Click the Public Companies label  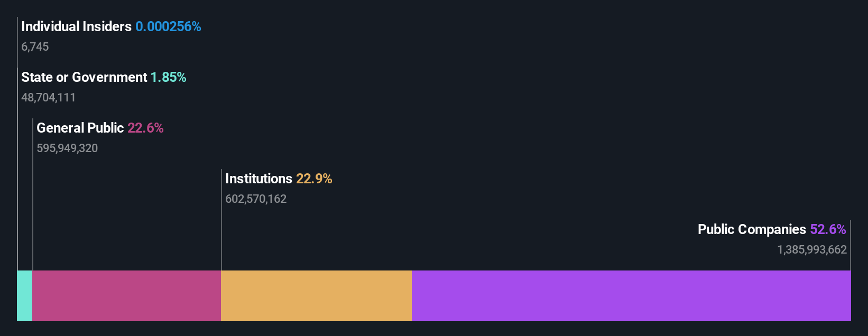pos(752,229)
